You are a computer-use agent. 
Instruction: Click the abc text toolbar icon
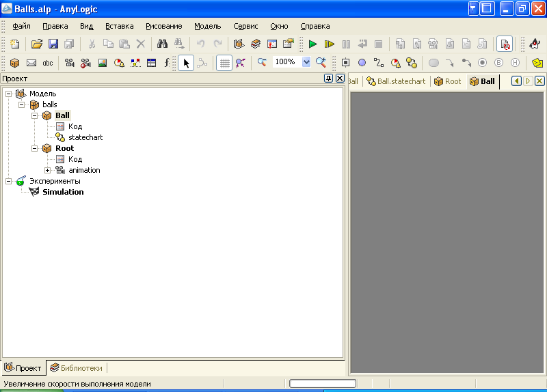click(x=48, y=63)
